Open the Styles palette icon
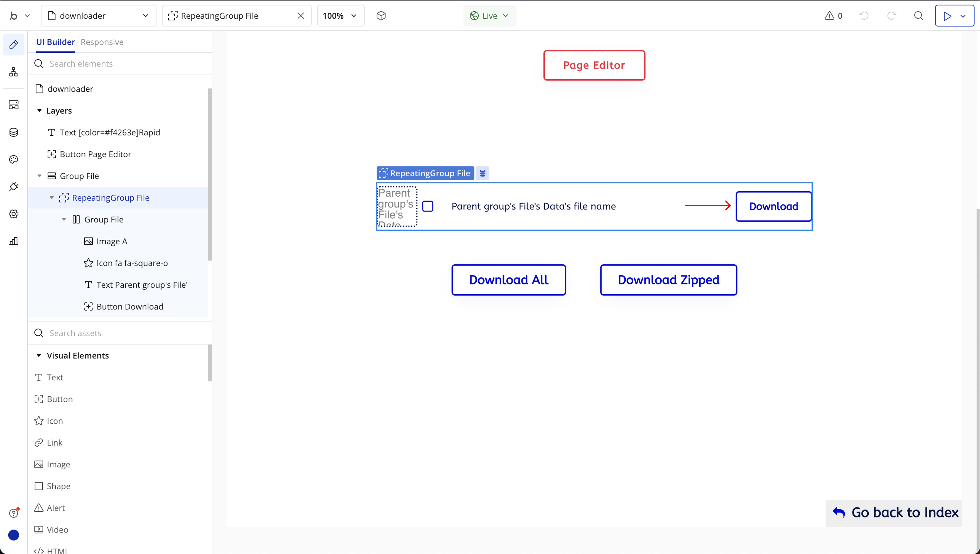Image resolution: width=980 pixels, height=554 pixels. (x=14, y=159)
